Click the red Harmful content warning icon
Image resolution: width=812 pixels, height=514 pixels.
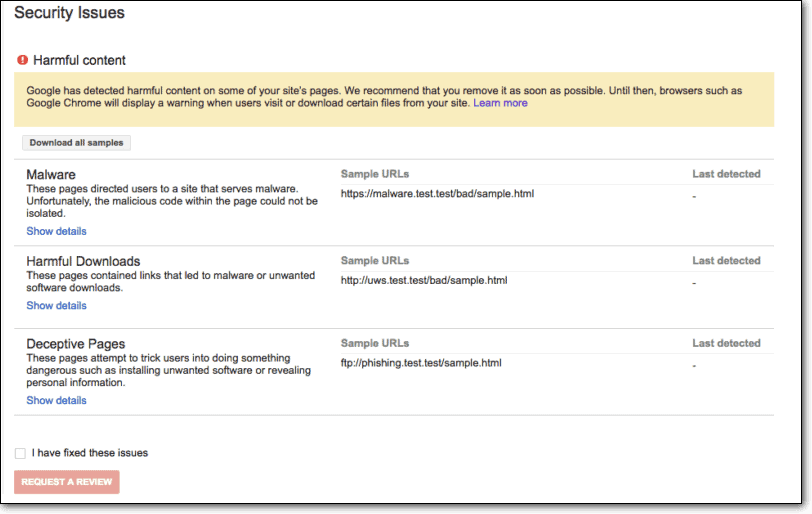(22, 60)
